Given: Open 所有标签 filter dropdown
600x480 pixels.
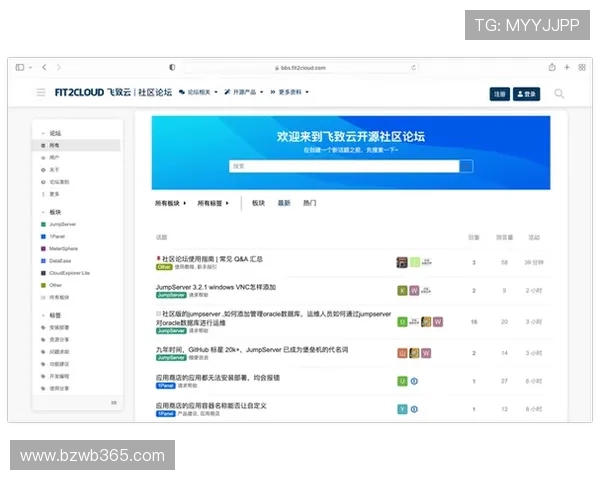Looking at the screenshot, I should pyautogui.click(x=213, y=203).
